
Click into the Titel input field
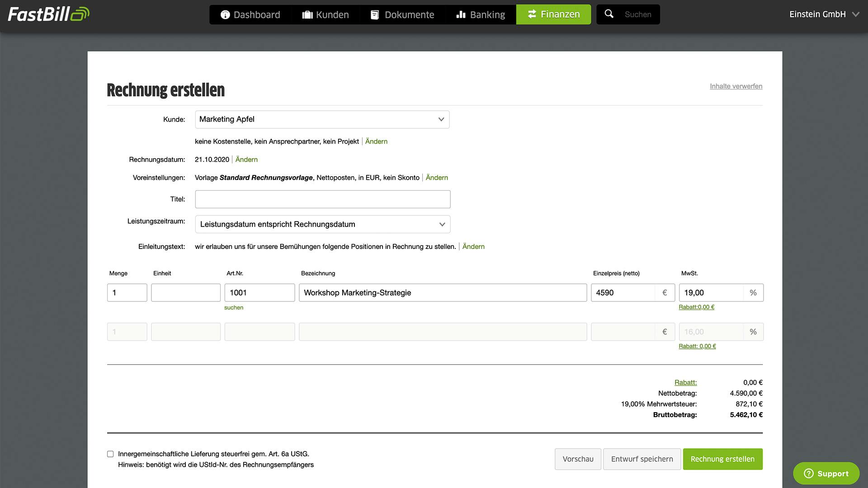[x=322, y=199]
